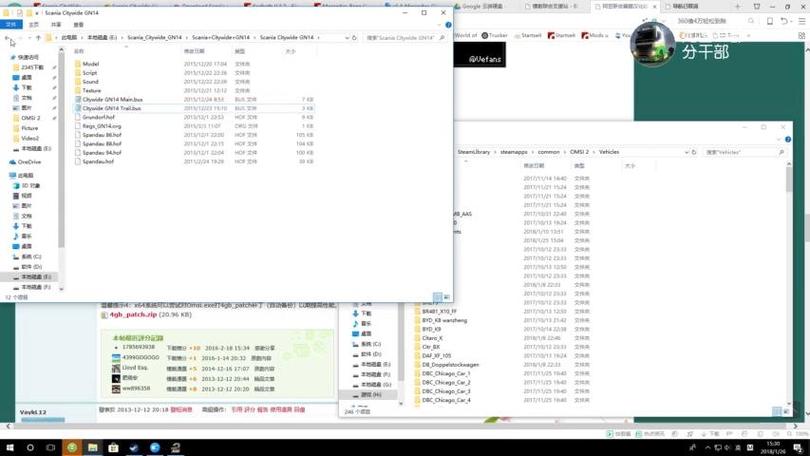Open the Sound folder
Viewport: 810px width, 456px height.
[90, 82]
